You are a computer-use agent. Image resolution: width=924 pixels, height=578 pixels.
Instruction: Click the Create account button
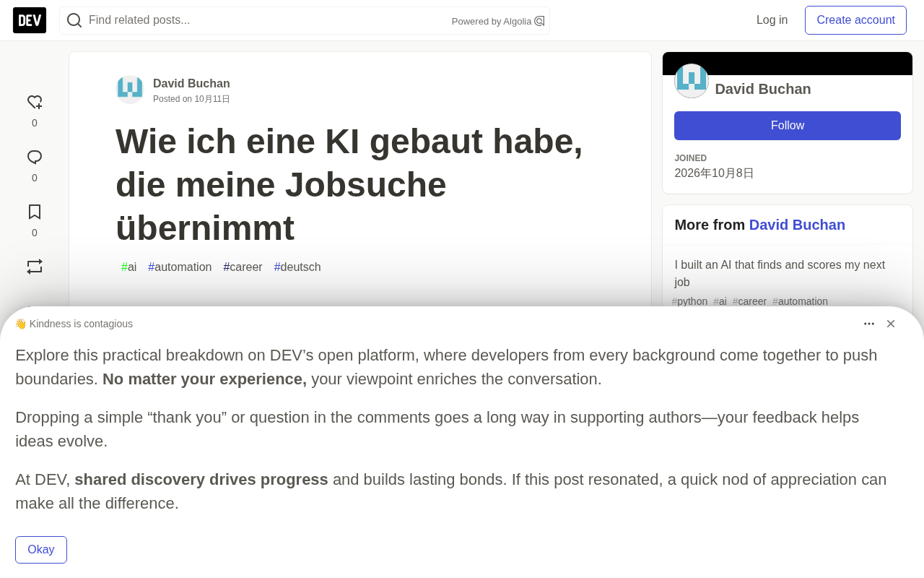[x=855, y=20]
